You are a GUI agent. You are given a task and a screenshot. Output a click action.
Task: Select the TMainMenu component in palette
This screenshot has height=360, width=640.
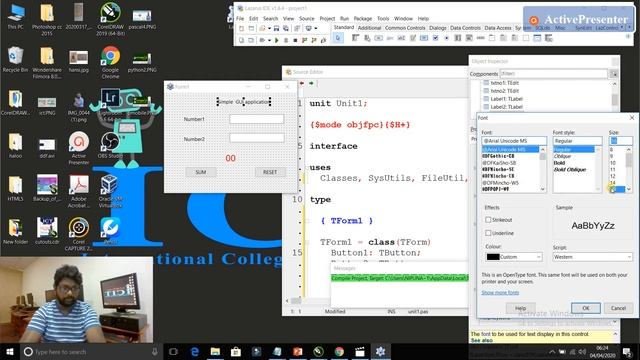[356, 38]
